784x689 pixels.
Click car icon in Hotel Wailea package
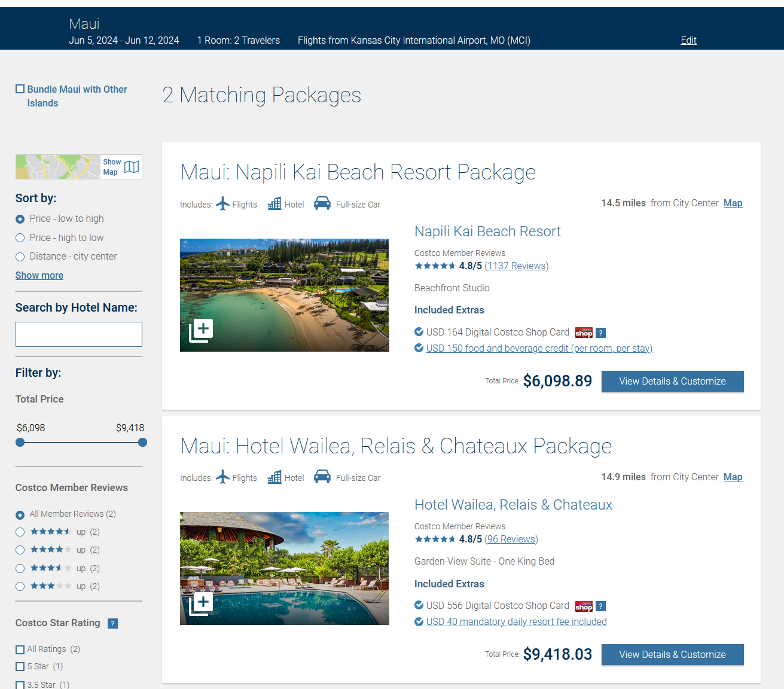point(322,477)
